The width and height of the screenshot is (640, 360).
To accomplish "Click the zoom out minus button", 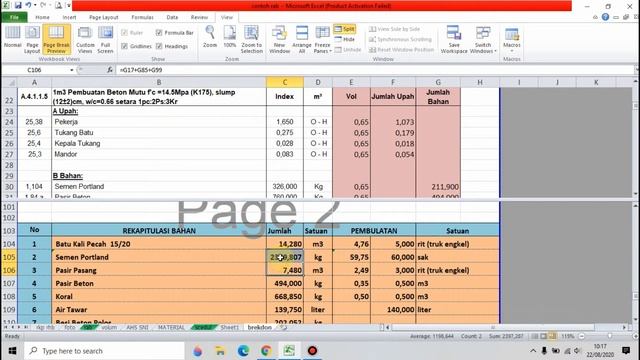I will (x=582, y=336).
